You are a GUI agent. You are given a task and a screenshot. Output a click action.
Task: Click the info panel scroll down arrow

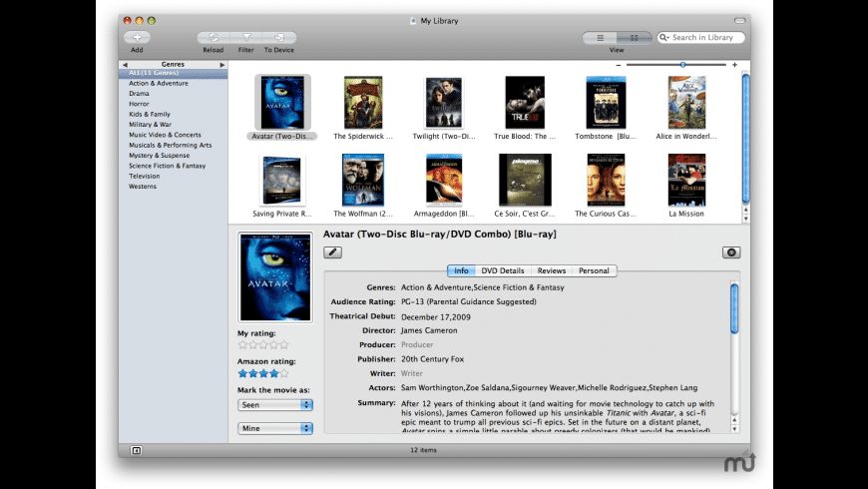point(734,429)
